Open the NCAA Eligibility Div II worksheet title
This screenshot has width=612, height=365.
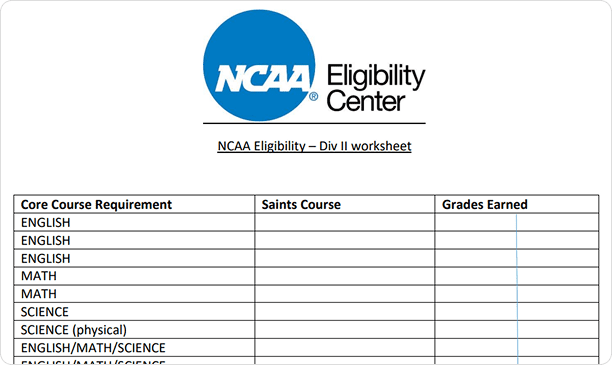coord(314,146)
